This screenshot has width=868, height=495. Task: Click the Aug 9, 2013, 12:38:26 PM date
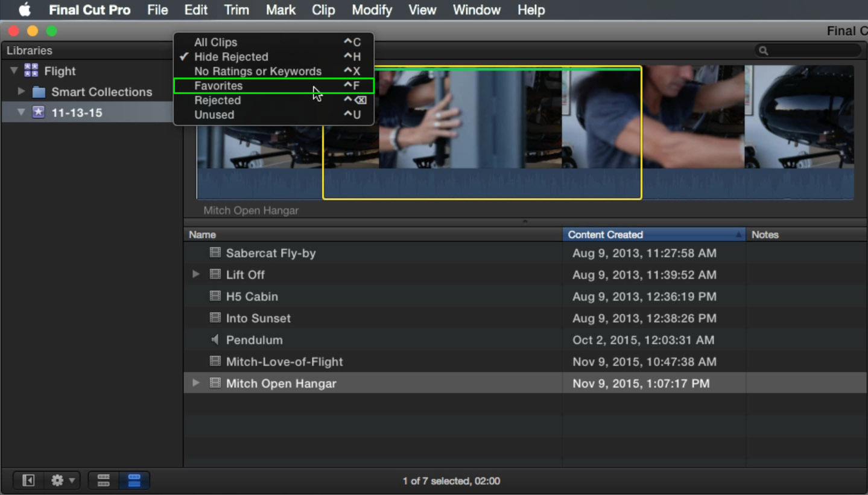[x=644, y=318]
